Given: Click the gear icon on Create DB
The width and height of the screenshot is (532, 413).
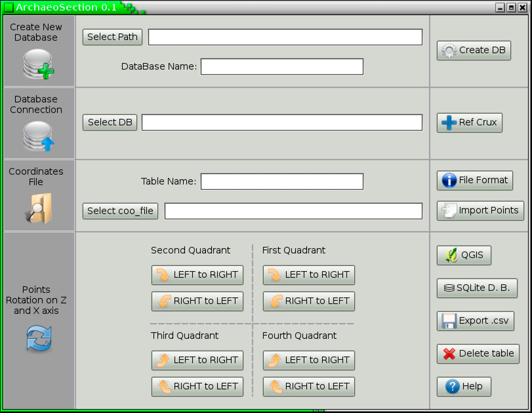Looking at the screenshot, I should 449,50.
